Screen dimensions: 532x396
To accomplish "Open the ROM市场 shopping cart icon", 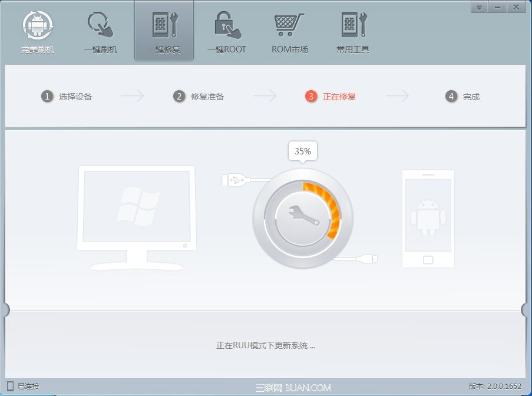I will click(x=289, y=32).
